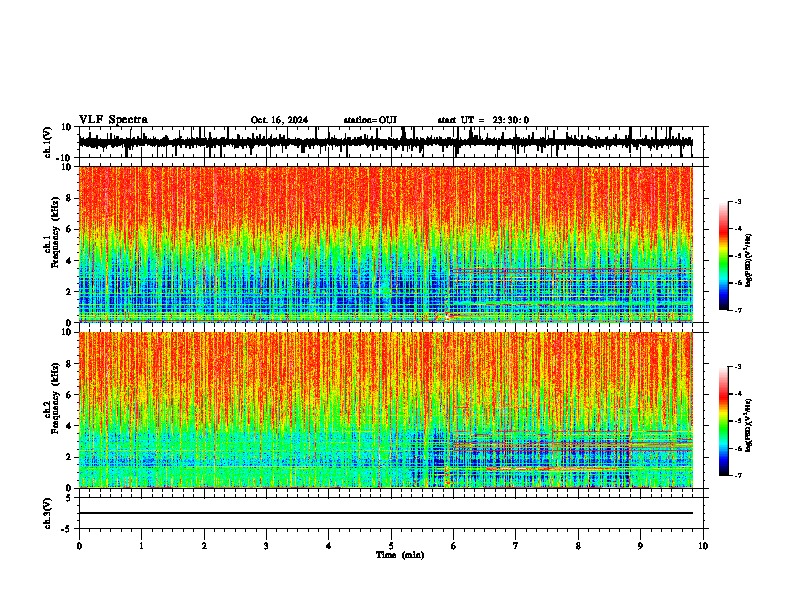Click the time axis tick label 3
Viewport: 792px width, 612px height.
(266, 546)
